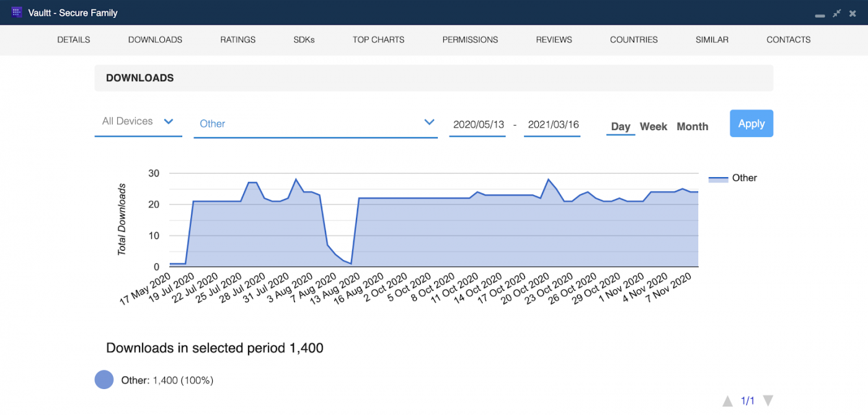The image size is (868, 415).
Task: Minimize the Vaultt window
Action: (x=820, y=15)
